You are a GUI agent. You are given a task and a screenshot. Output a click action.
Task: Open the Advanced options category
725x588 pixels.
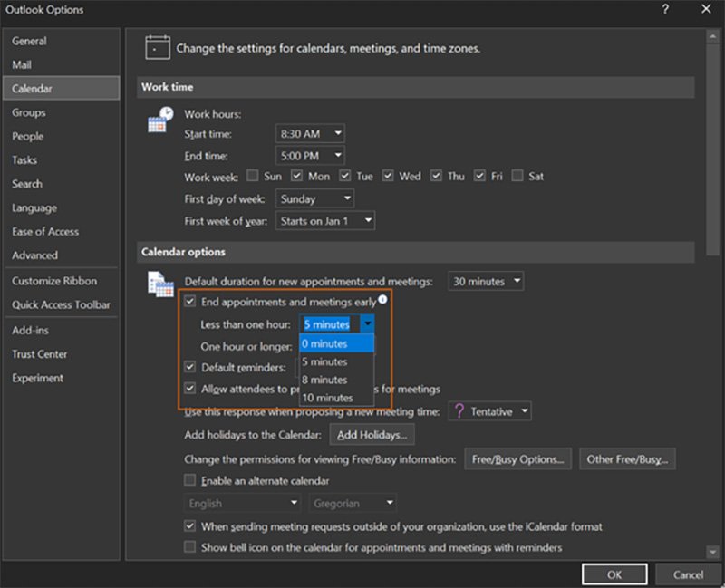click(x=34, y=255)
